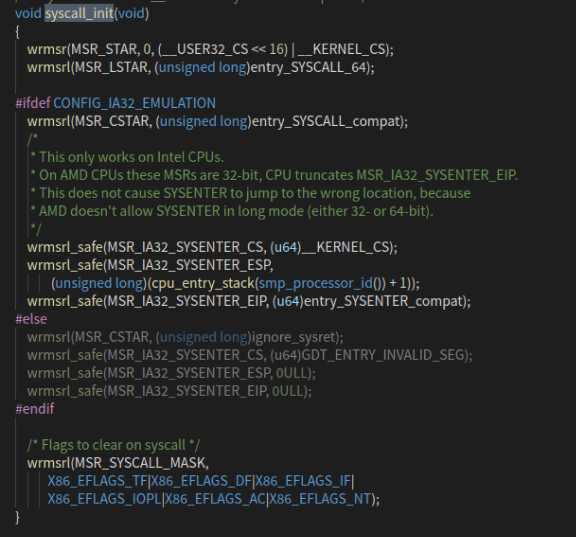Click MSR_SYSCALL_MASK in the wrmsrl call
This screenshot has height=537, width=576.
pyautogui.click(x=139, y=463)
